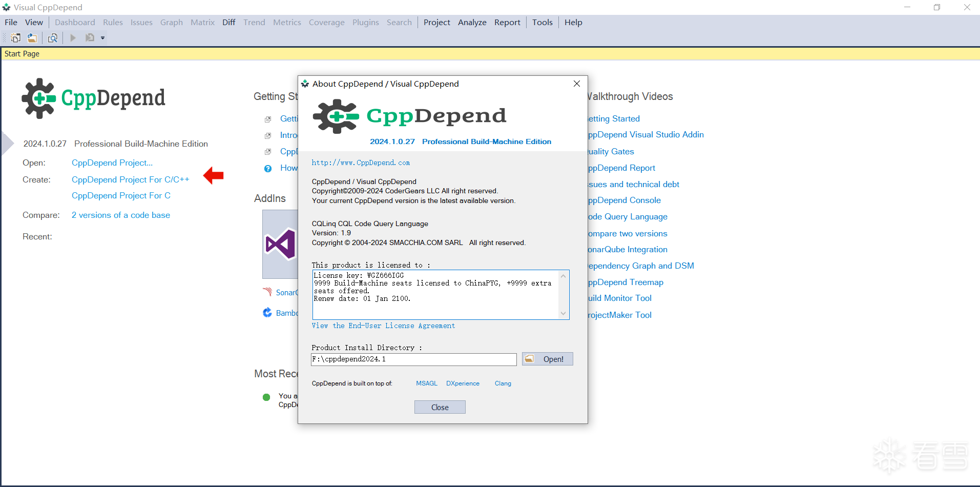This screenshot has width=980, height=487.
Task: Click the Visual Studio addin thumbnail
Action: 280,244
